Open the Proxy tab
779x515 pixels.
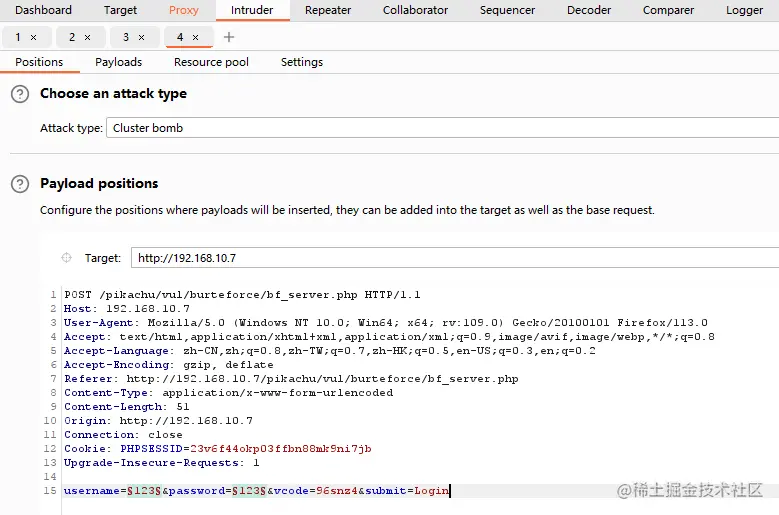point(183,10)
